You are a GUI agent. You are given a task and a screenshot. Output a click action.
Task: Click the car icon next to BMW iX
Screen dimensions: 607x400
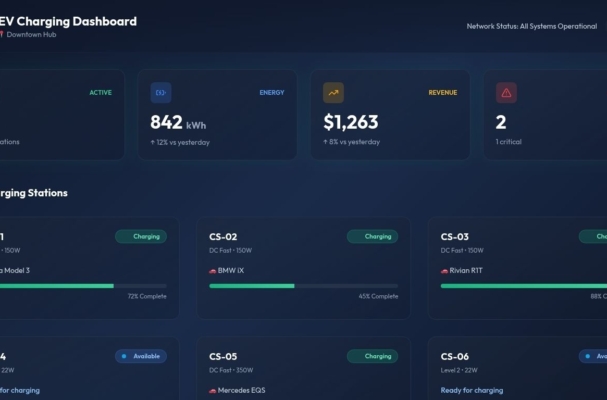213,271
